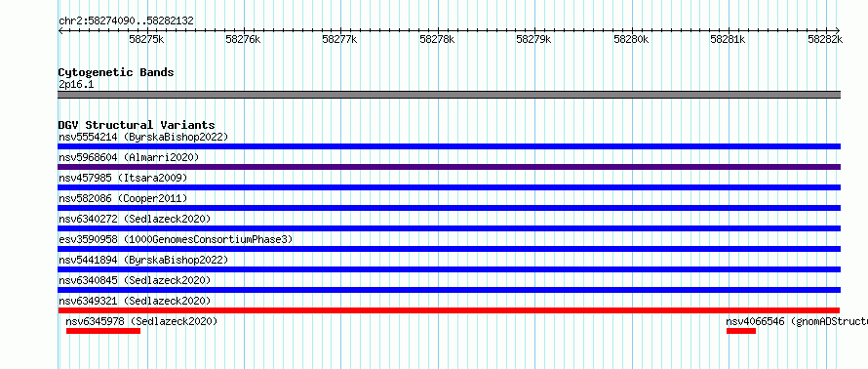The image size is (868, 369).
Task: Click the 58280k ruler tick label
Action: pyautogui.click(x=631, y=39)
